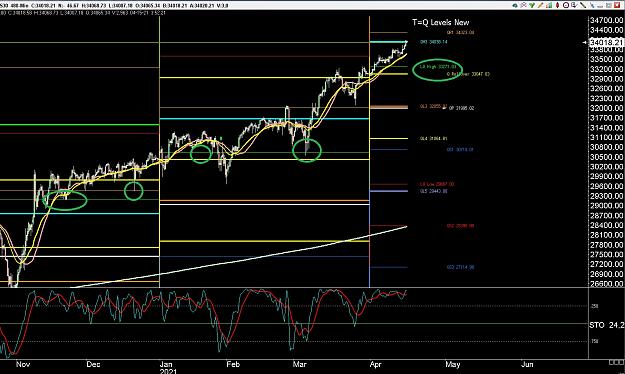Screen dimensions: 625x374
Task: Click the green checkmark toolbar icon
Action: [x=532, y=5]
